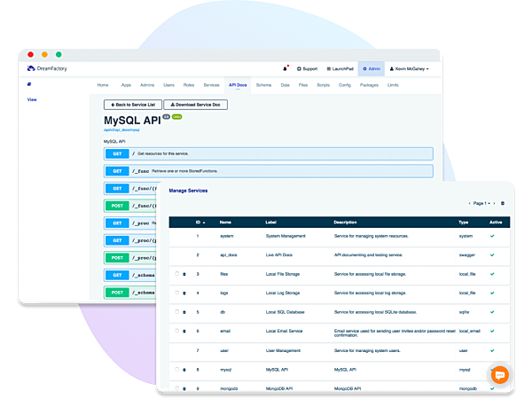Delete the email service with its trash icon

point(184,331)
